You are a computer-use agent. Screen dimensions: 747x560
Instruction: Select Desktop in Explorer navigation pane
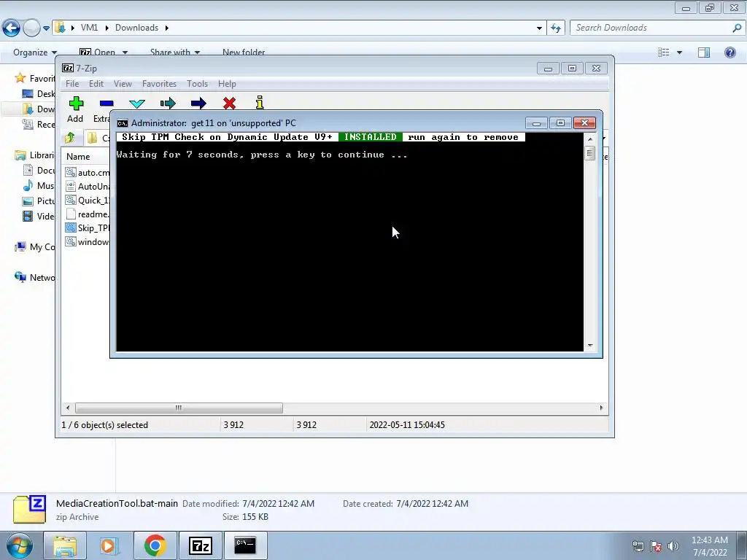[39, 94]
